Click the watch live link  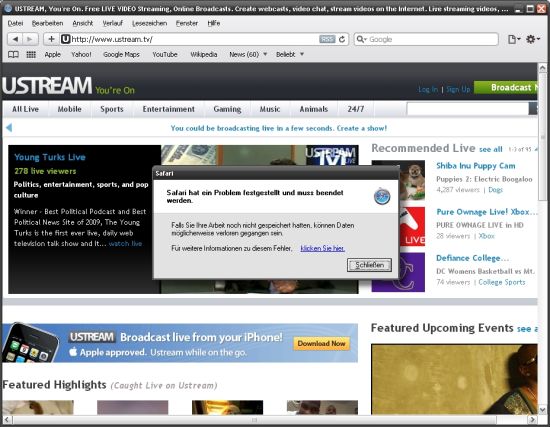(x=125, y=243)
